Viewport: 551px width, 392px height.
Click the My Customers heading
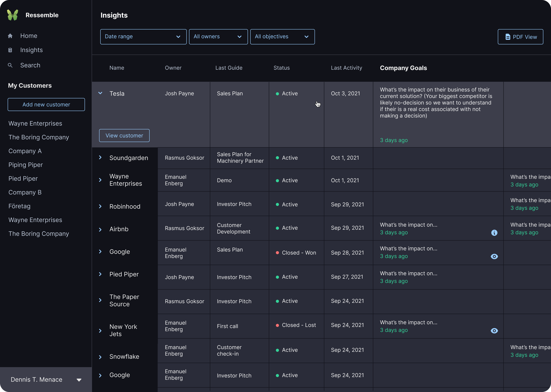(x=30, y=85)
